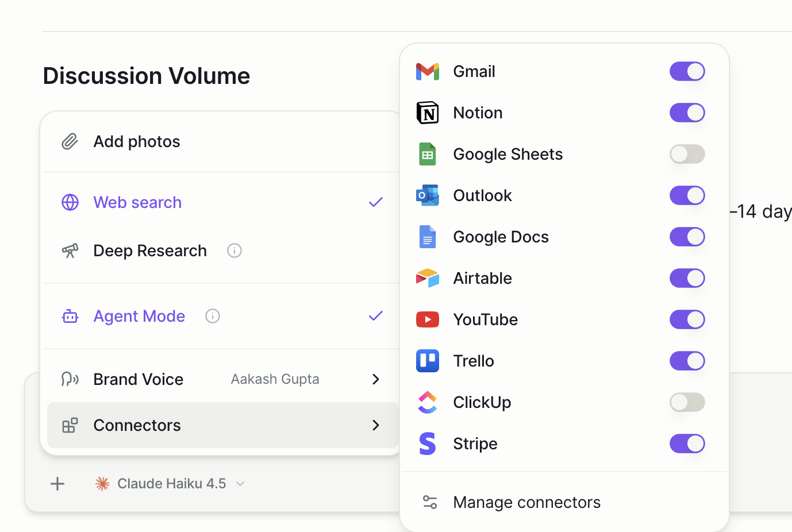The width and height of the screenshot is (792, 532).
Task: Click the Airtable logo icon
Action: [x=427, y=279]
